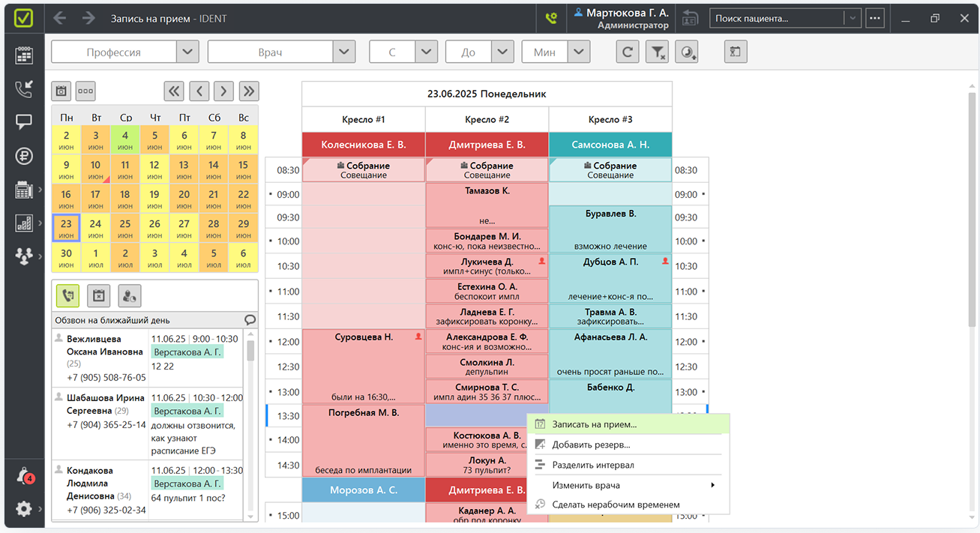Click the 'Поиск пациента...' search field

(x=776, y=18)
